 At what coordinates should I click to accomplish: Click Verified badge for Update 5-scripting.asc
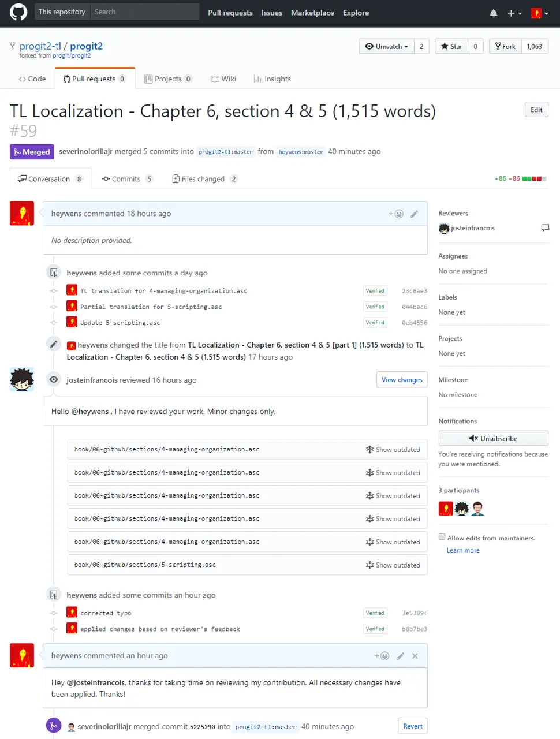(x=375, y=323)
